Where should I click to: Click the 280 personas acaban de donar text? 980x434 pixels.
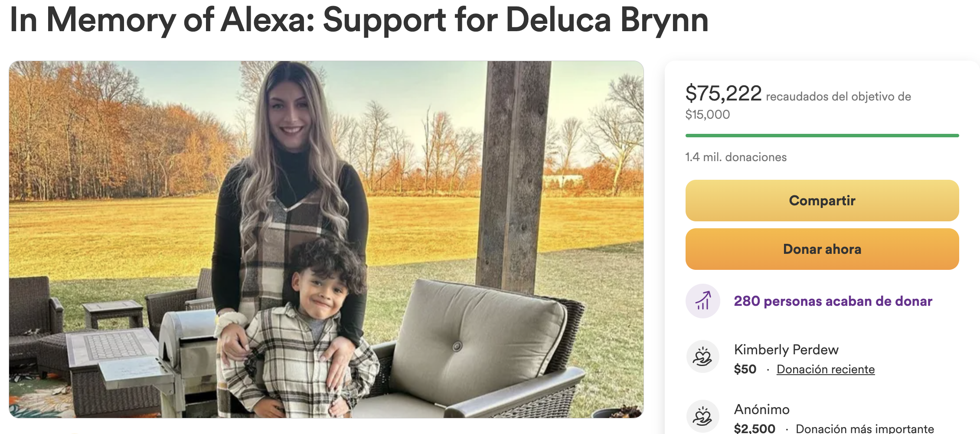[x=833, y=301]
